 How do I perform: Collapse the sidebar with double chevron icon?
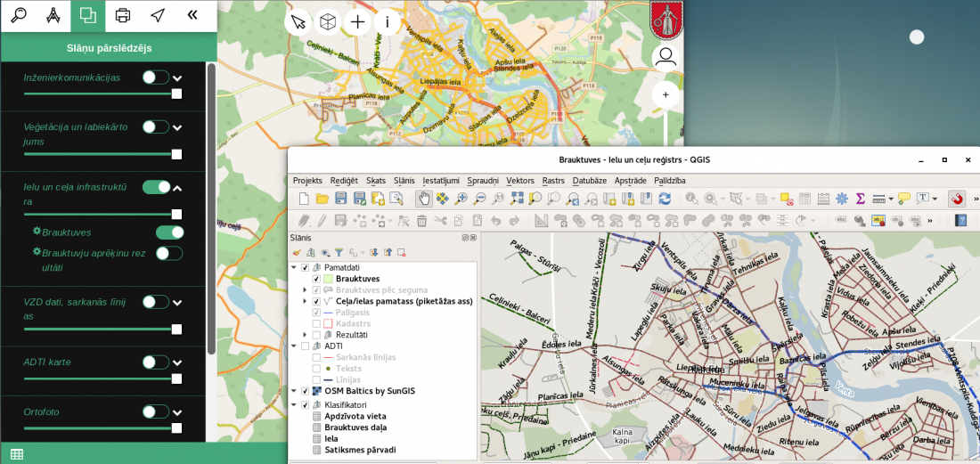click(192, 15)
